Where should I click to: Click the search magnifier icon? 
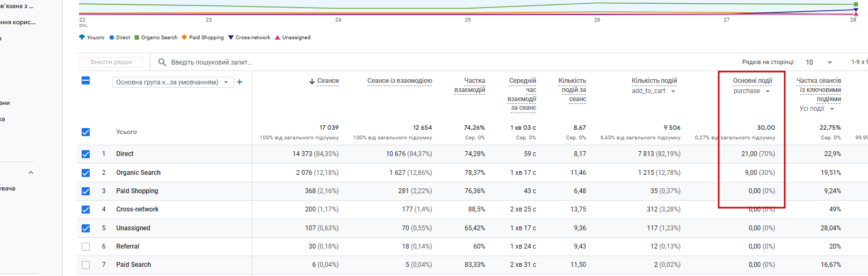point(162,62)
